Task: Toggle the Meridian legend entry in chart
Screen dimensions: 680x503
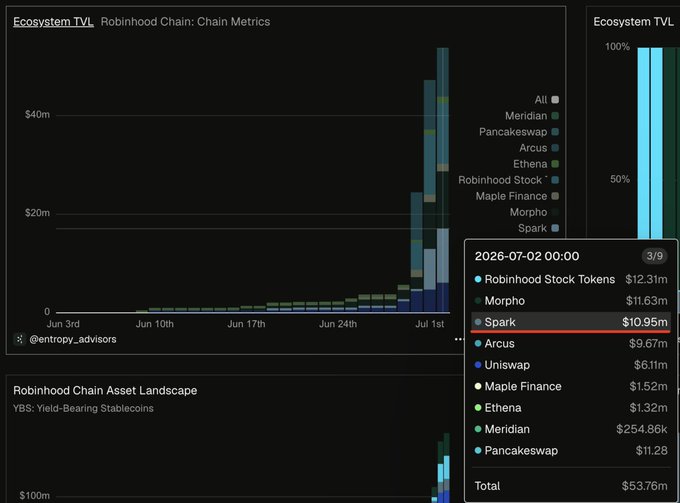Action: (532, 116)
